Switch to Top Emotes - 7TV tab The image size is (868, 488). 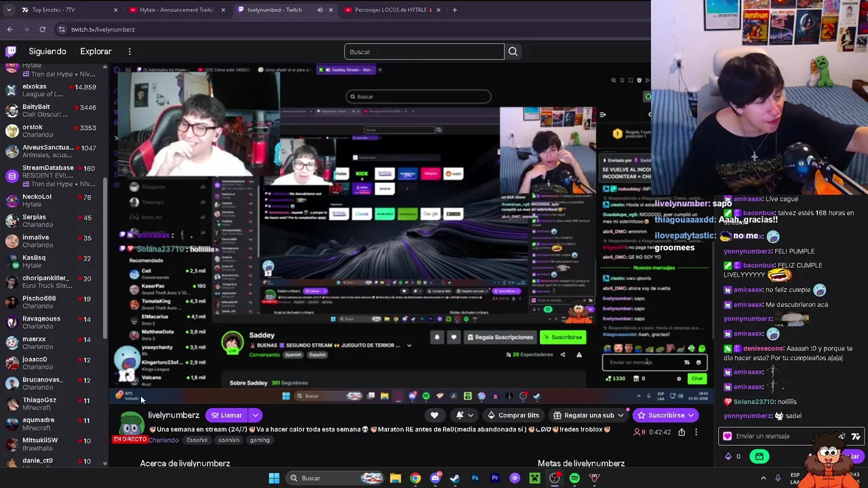[66, 10]
